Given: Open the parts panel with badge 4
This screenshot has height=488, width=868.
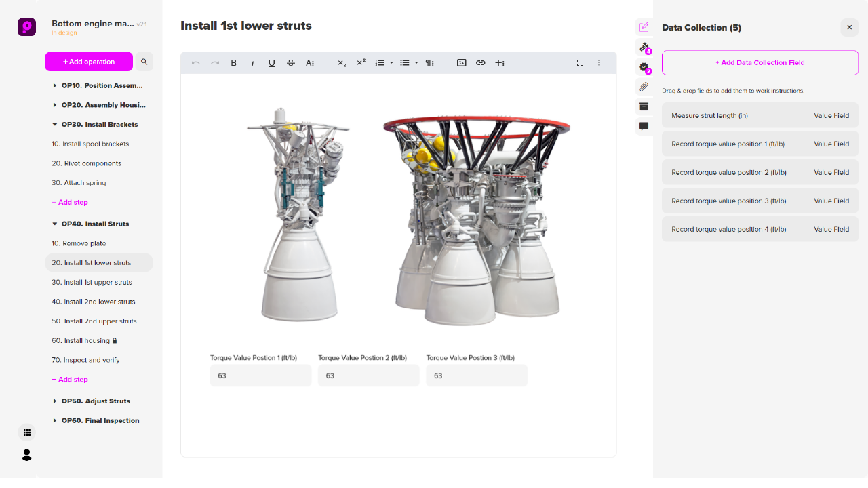Looking at the screenshot, I should [x=644, y=47].
